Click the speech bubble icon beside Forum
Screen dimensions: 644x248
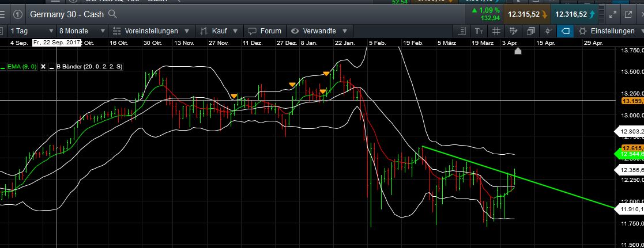tap(252, 30)
